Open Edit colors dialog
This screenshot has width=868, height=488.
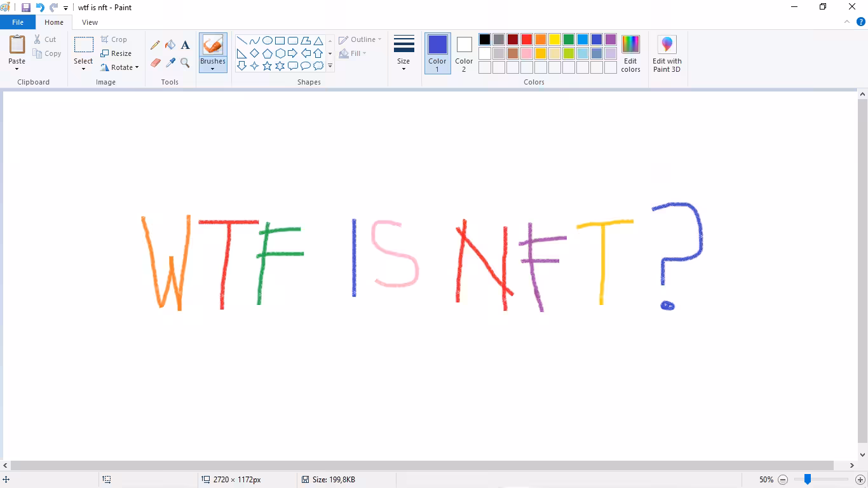click(x=630, y=54)
